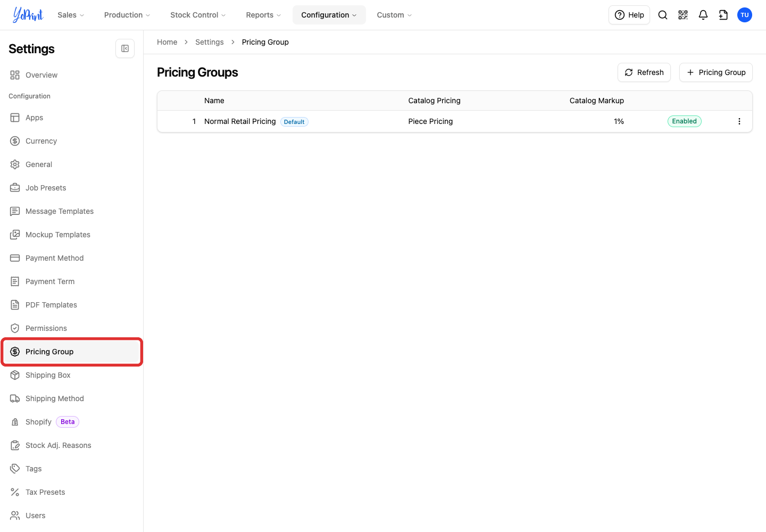
Task: Go to Settings breadcrumb
Action: pos(210,42)
